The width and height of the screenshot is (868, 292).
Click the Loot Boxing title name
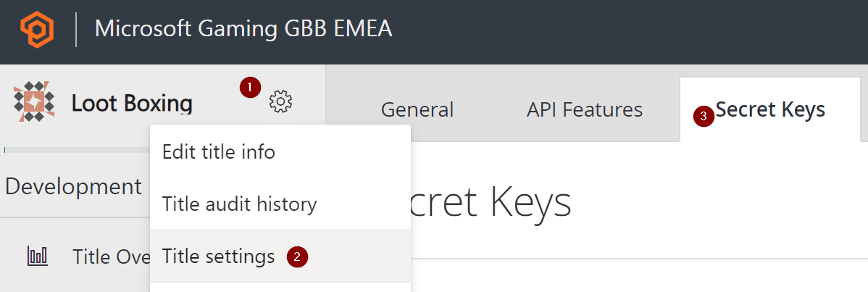[132, 103]
